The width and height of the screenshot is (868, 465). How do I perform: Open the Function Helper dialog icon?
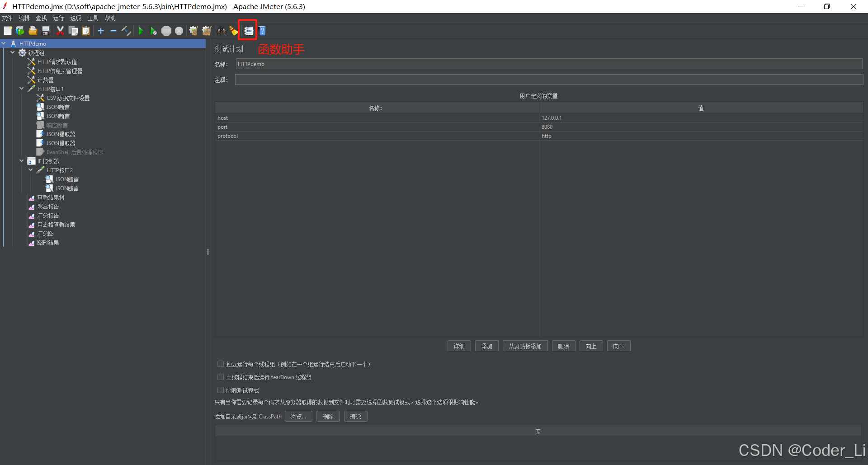(248, 31)
